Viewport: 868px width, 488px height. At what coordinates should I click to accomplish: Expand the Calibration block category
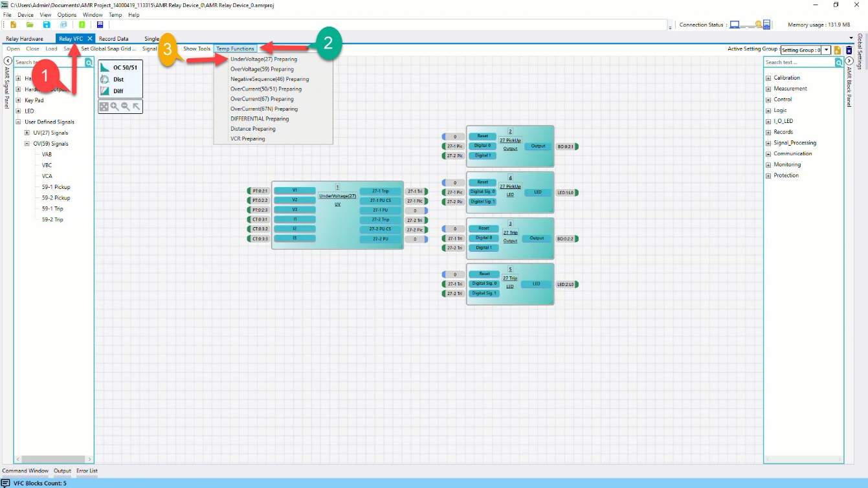click(x=768, y=78)
